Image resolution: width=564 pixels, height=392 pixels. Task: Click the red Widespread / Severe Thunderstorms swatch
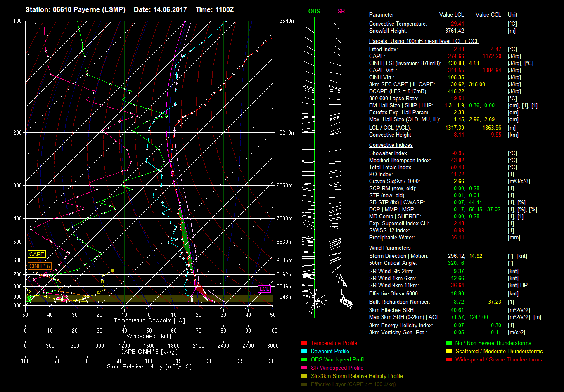[x=448, y=359]
